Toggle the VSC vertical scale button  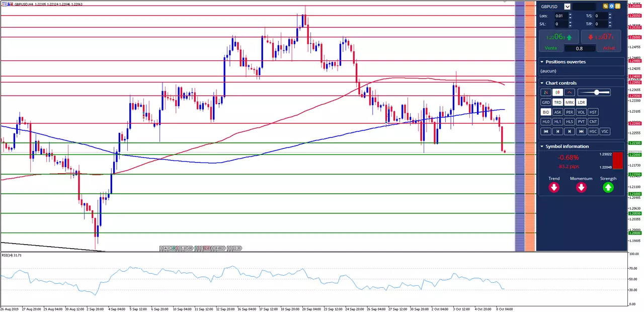point(605,131)
